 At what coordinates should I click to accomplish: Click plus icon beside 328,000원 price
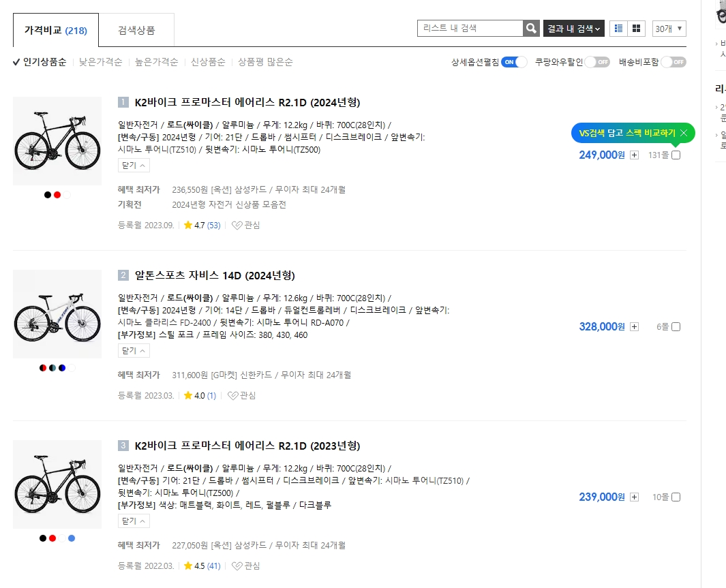tap(635, 326)
